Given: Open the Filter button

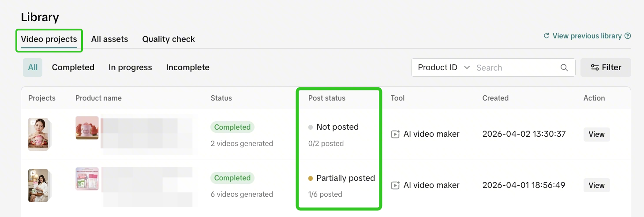Looking at the screenshot, I should (x=606, y=67).
